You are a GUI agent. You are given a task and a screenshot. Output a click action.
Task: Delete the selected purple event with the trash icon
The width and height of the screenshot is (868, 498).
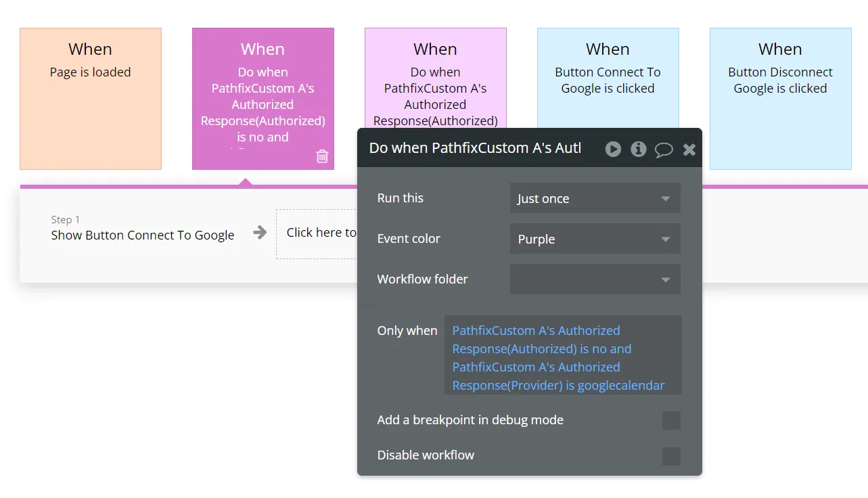click(x=322, y=156)
